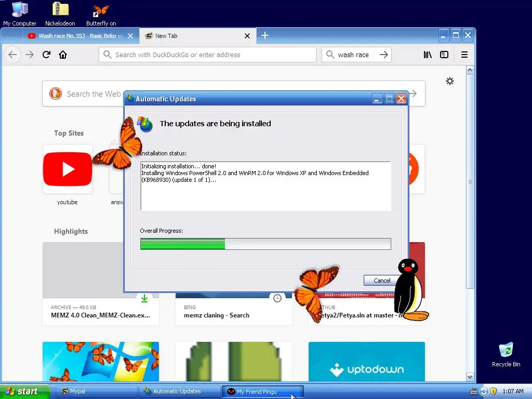This screenshot has width=532, height=399.
Task: Open the Windows start menu
Action: [25, 391]
